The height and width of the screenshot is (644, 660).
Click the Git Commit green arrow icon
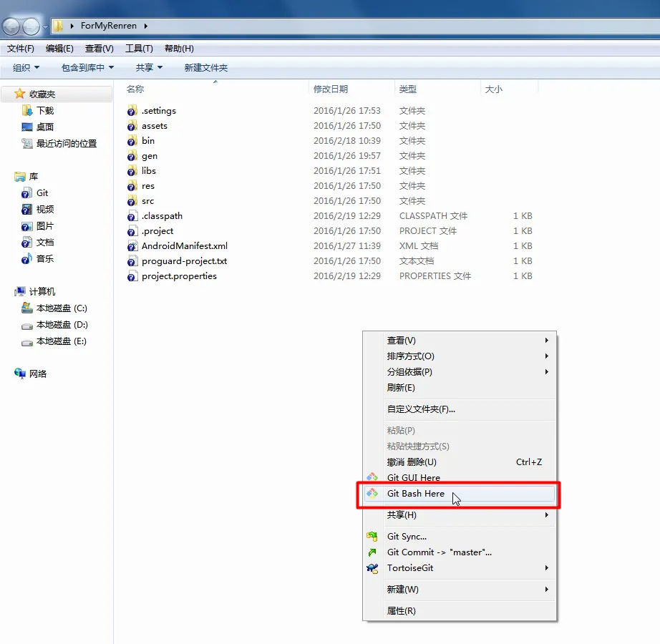point(372,552)
